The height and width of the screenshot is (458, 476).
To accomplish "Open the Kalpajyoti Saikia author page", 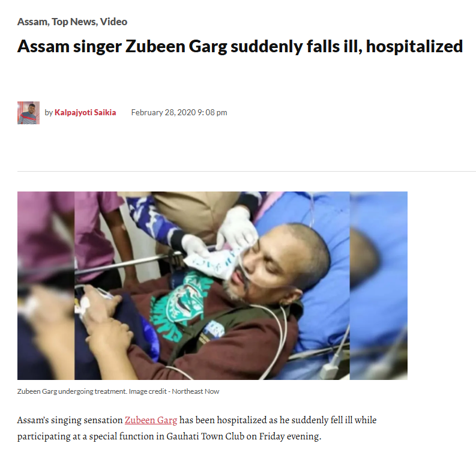I will coord(85,113).
